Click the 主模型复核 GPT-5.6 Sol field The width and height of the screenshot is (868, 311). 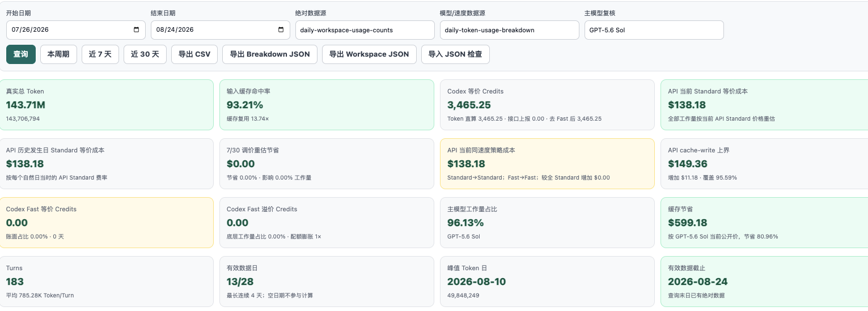654,30
